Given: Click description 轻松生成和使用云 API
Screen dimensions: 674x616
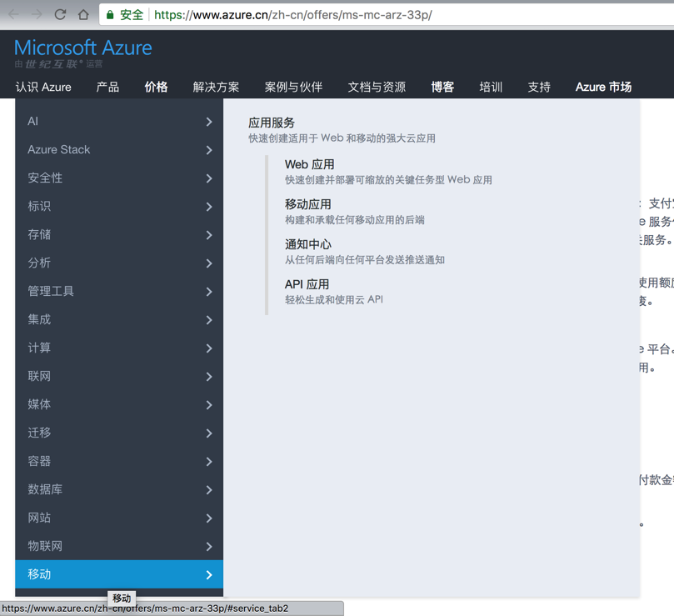Looking at the screenshot, I should point(334,300).
